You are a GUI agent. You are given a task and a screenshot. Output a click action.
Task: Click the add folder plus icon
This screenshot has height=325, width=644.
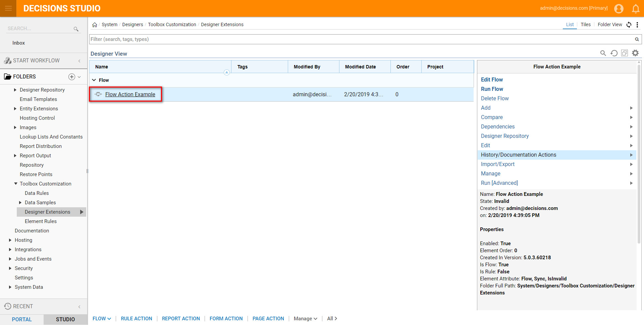[x=71, y=77]
